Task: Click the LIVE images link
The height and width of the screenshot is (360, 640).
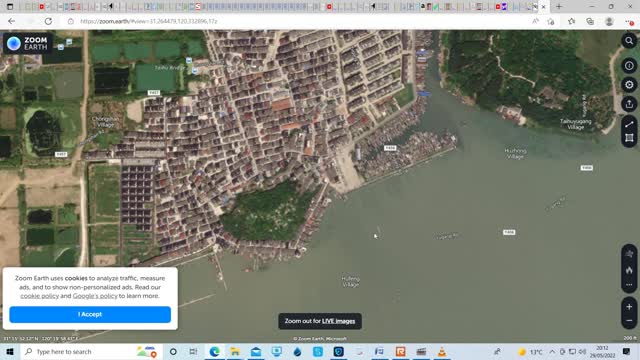Action: coord(338,321)
